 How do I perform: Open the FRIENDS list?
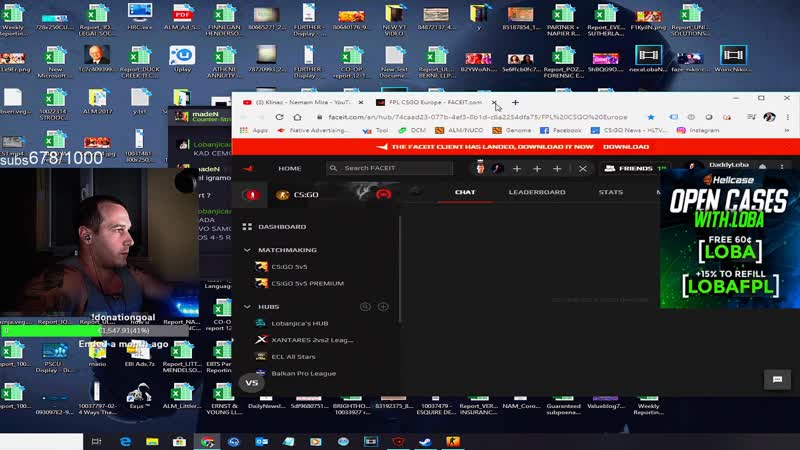pyautogui.click(x=635, y=168)
